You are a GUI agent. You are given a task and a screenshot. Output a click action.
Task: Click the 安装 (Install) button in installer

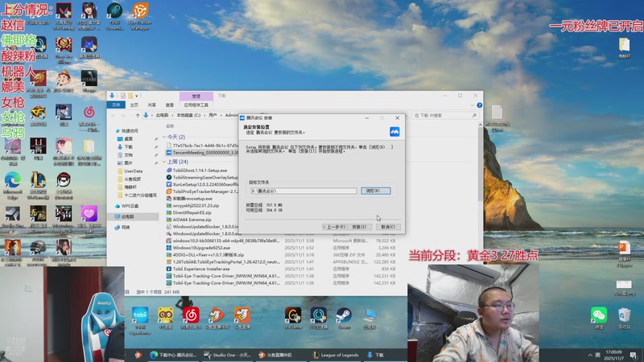(359, 227)
